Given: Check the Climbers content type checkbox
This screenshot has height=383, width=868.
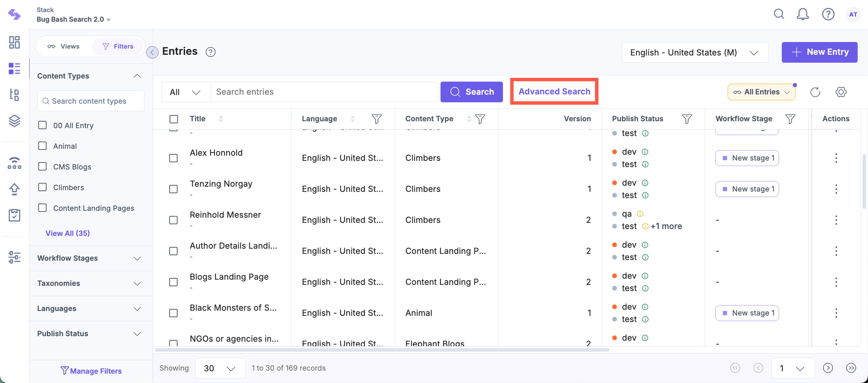Looking at the screenshot, I should coord(42,187).
